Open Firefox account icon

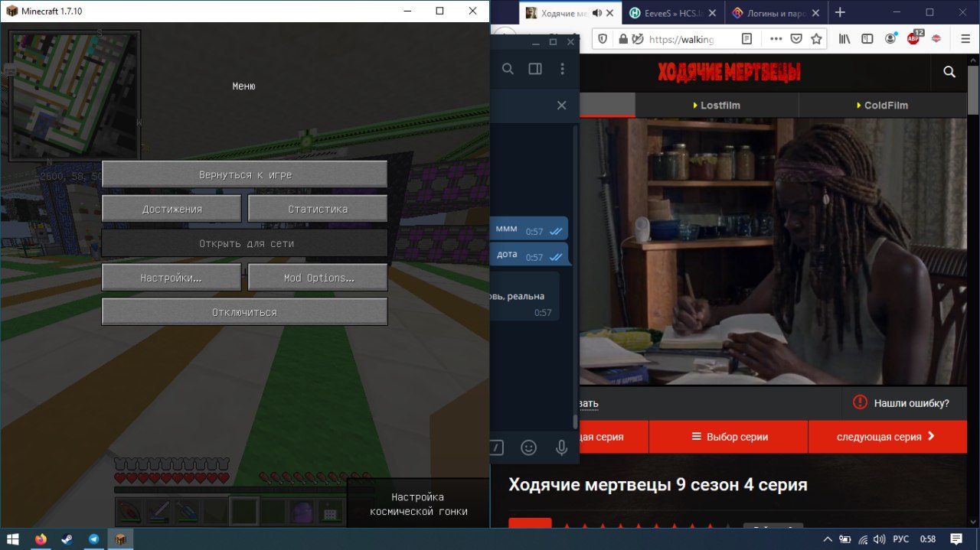(890, 39)
